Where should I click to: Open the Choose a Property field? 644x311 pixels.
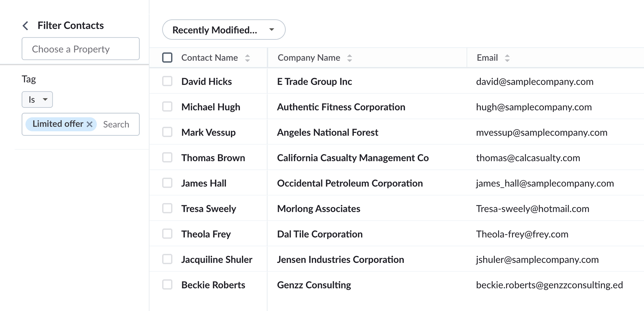pos(80,49)
